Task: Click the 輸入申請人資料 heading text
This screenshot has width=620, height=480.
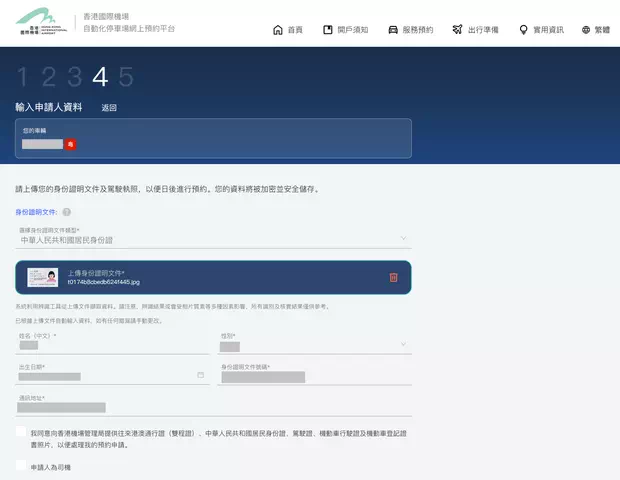Action: pyautogui.click(x=49, y=107)
